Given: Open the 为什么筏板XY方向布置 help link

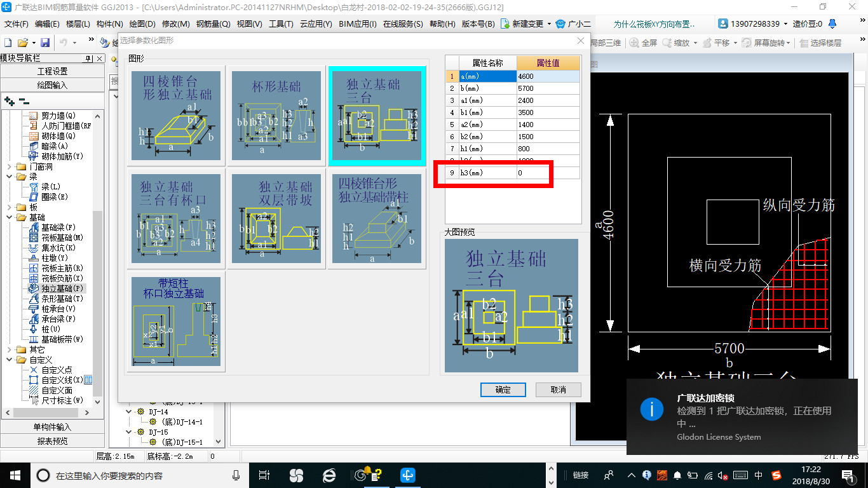Looking at the screenshot, I should click(654, 24).
